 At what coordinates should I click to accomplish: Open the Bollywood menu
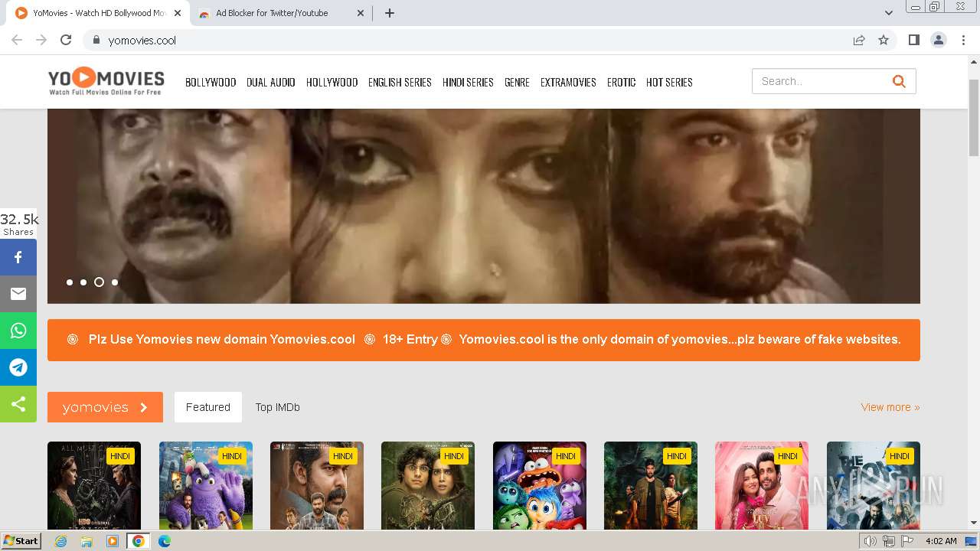coord(211,82)
